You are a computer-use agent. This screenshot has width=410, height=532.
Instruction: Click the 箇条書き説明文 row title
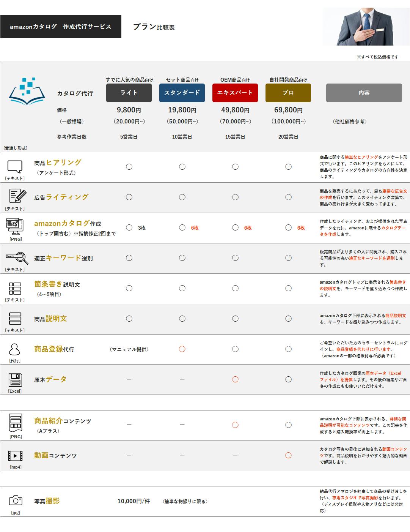click(x=57, y=284)
